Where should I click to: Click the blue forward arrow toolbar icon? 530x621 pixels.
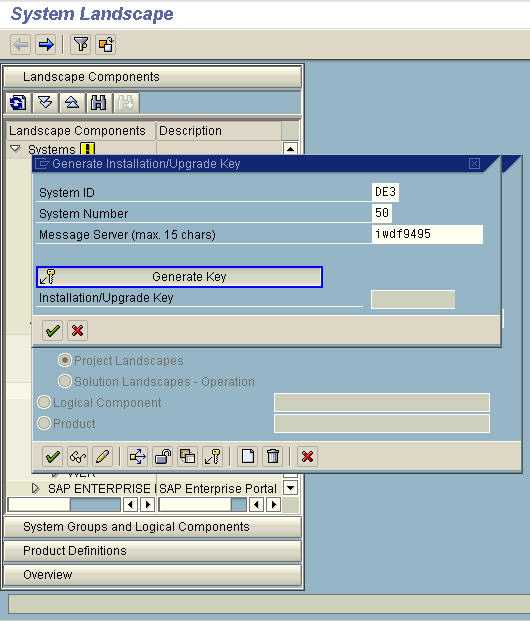46,44
